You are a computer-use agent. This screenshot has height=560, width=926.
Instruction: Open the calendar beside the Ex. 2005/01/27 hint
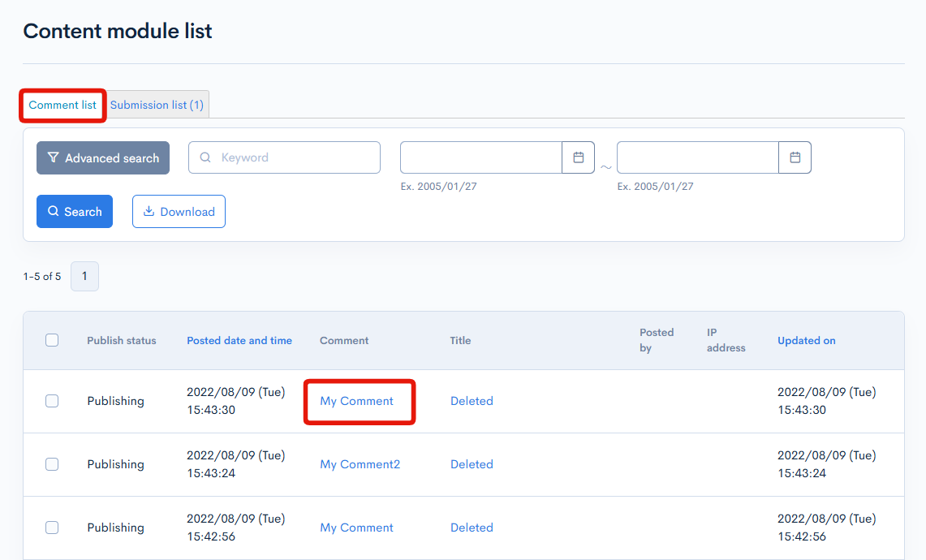pos(579,157)
